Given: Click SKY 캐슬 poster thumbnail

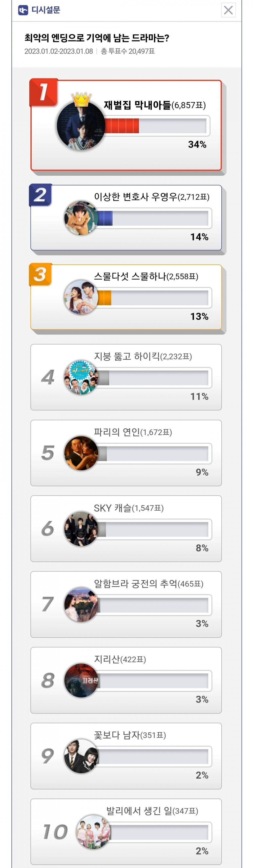Looking at the screenshot, I should tap(81, 529).
